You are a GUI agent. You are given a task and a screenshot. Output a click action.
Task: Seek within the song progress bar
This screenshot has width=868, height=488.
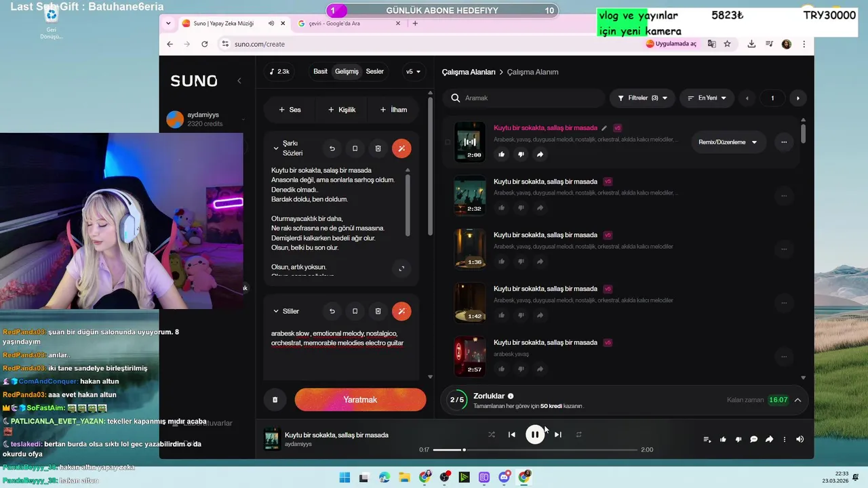(x=535, y=450)
